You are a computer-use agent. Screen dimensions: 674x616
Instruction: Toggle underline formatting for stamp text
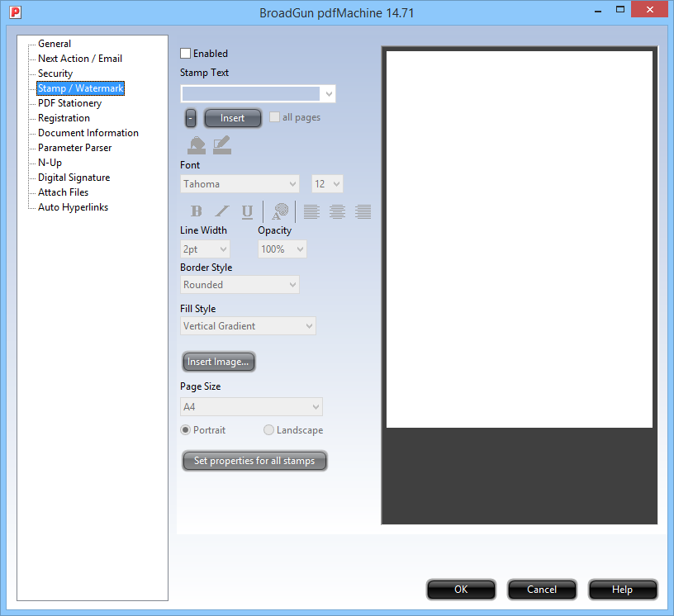tap(247, 211)
